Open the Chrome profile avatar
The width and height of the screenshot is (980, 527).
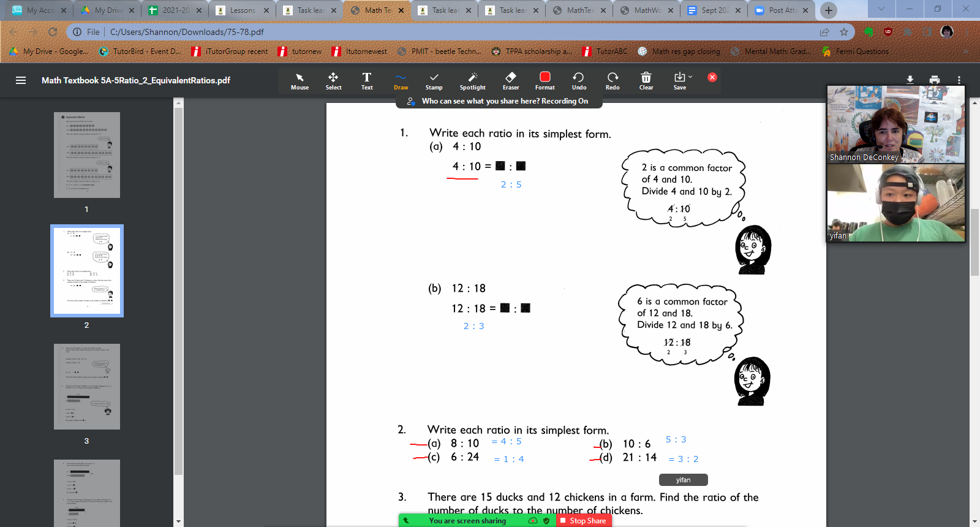point(947,32)
